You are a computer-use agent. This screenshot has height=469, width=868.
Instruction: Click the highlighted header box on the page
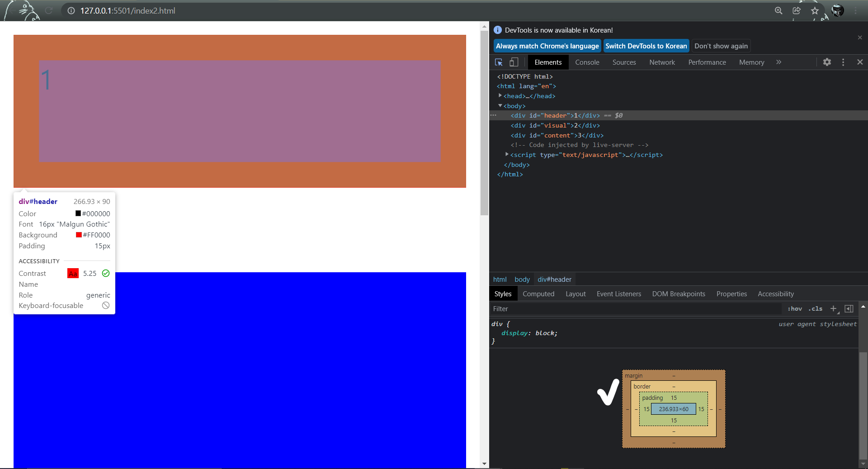tap(240, 111)
